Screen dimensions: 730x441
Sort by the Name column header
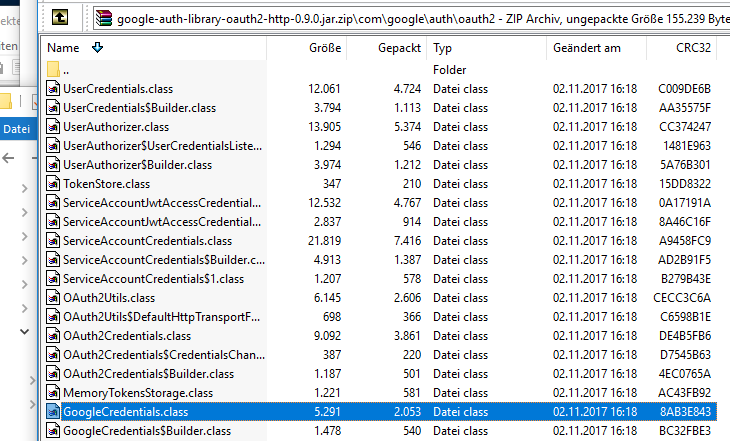click(x=63, y=48)
